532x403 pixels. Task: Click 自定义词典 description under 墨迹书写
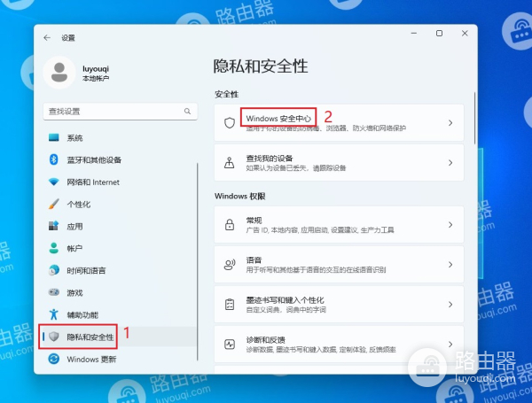(x=286, y=310)
